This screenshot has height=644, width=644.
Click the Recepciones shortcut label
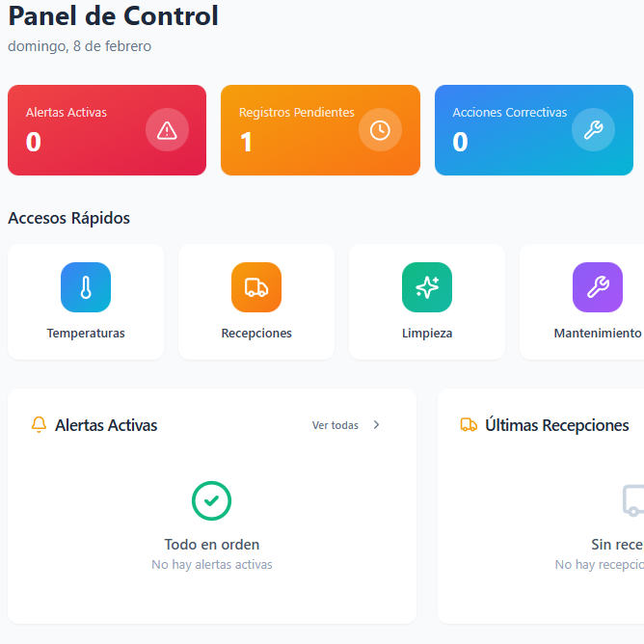(256, 334)
